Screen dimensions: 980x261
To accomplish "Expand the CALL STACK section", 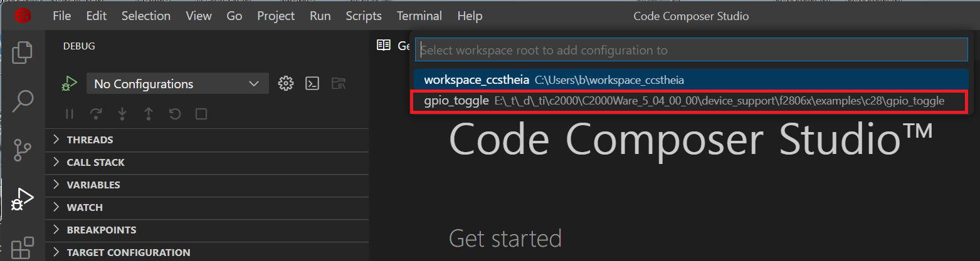I will (x=207, y=162).
